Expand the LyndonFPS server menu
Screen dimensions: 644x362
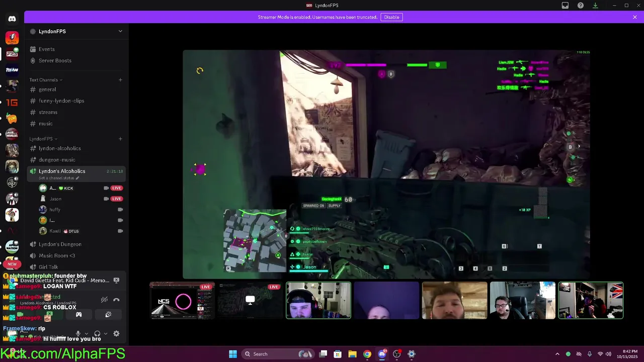click(120, 31)
